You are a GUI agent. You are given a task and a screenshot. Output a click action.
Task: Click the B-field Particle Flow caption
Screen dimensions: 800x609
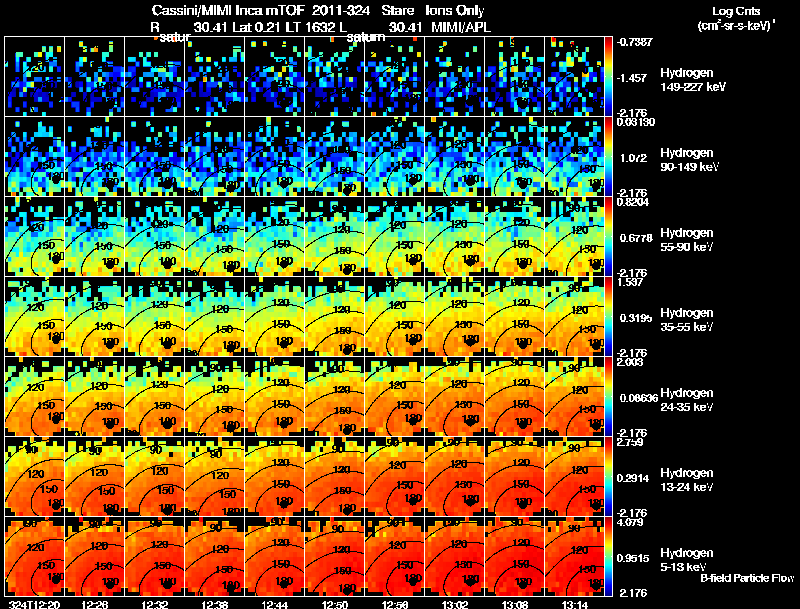(747, 578)
